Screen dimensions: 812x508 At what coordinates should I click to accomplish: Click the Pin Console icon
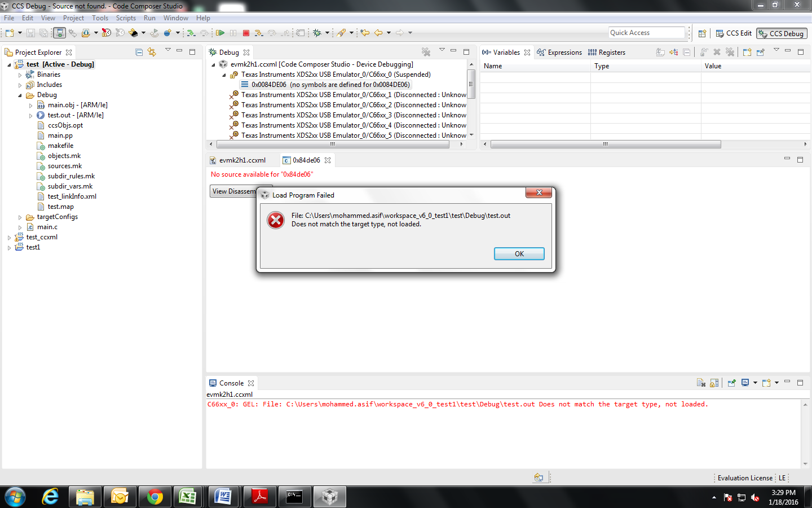pyautogui.click(x=731, y=383)
